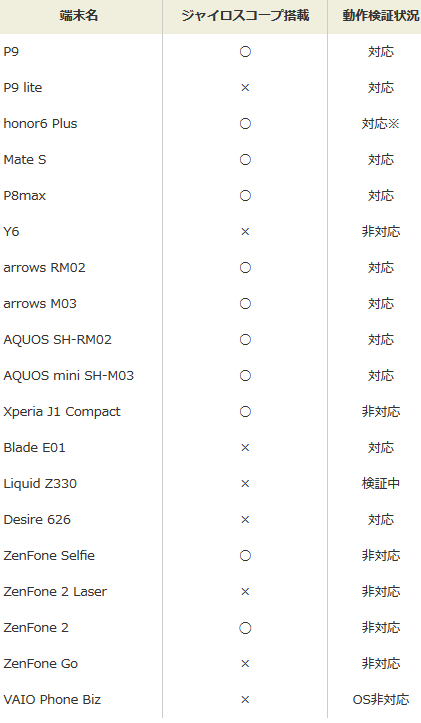Click the circle mark for Xperia J1 Compact
The height and width of the screenshot is (723, 421).
pos(245,411)
